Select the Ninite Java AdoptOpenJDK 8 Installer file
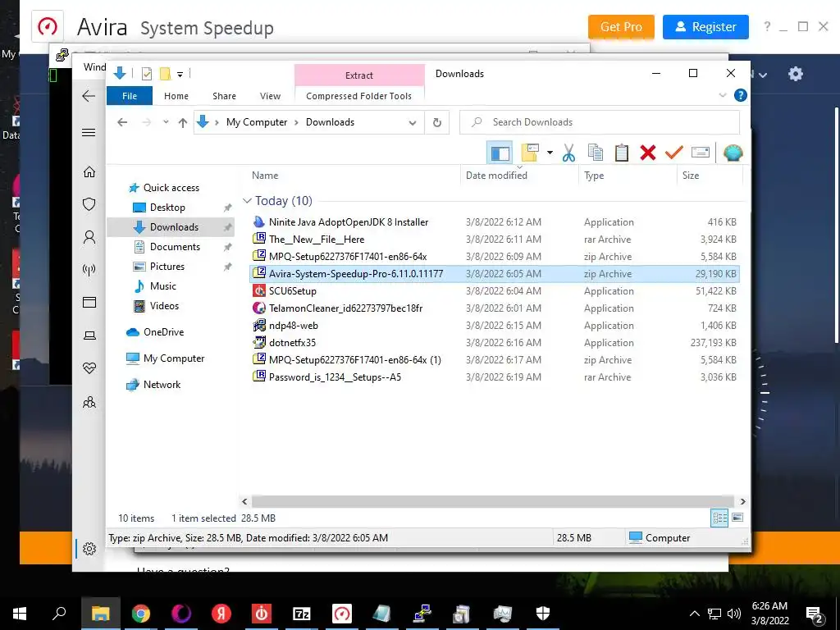This screenshot has width=840, height=630. [495, 221]
